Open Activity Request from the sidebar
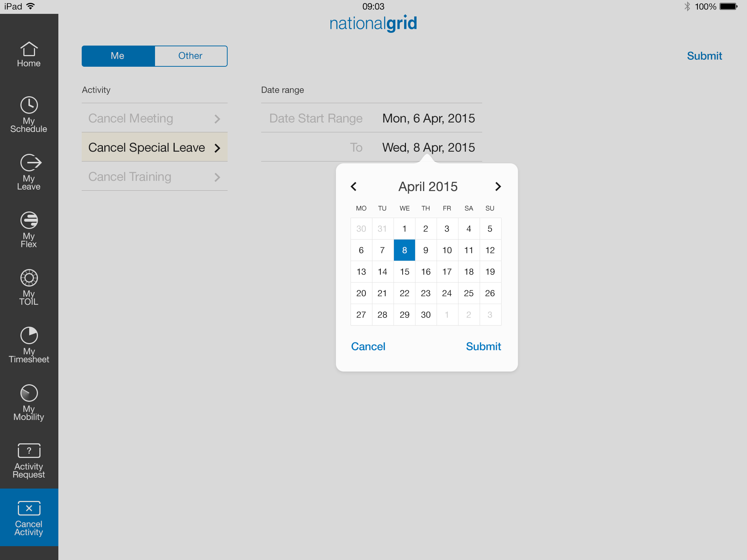This screenshot has width=747, height=560. tap(29, 460)
